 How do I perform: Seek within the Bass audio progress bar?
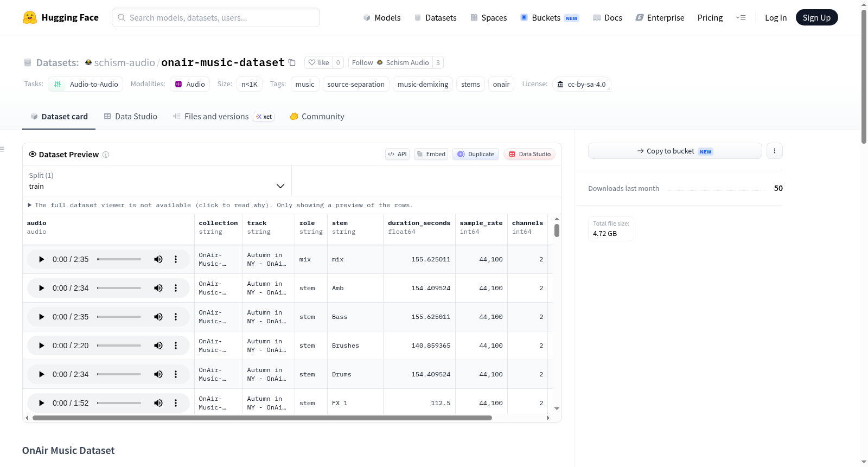119,317
